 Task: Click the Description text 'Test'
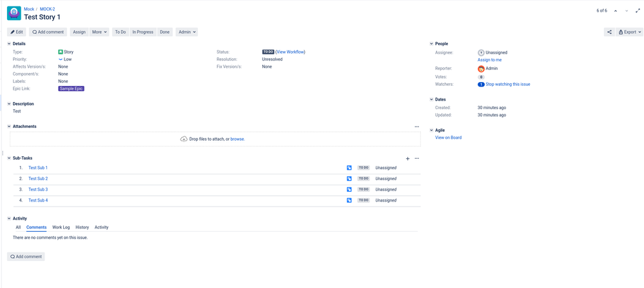(17, 111)
